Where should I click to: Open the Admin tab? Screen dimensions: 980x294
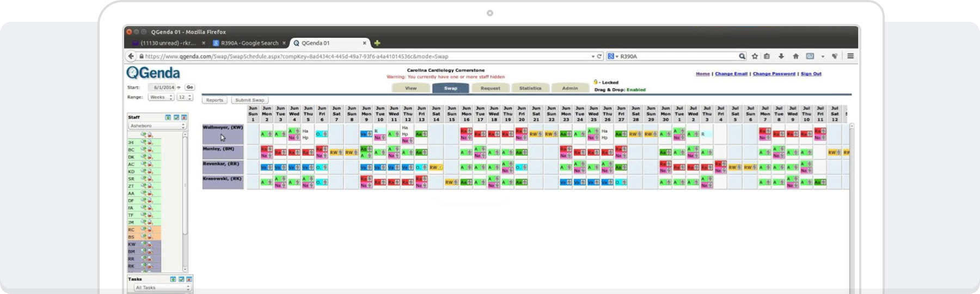click(x=570, y=88)
